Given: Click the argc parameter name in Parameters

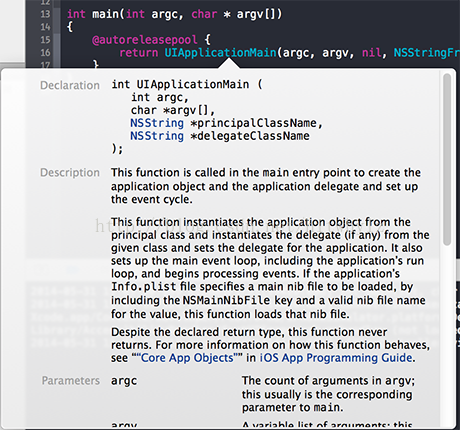Looking at the screenshot, I should (x=124, y=381).
